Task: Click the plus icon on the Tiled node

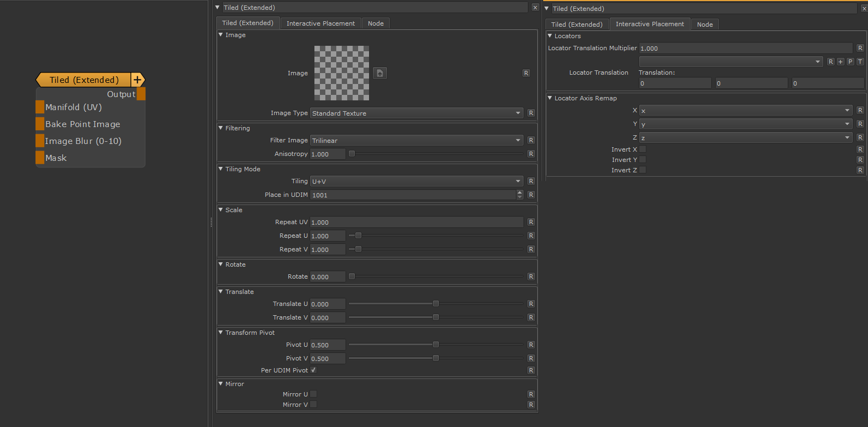Action: coord(138,80)
